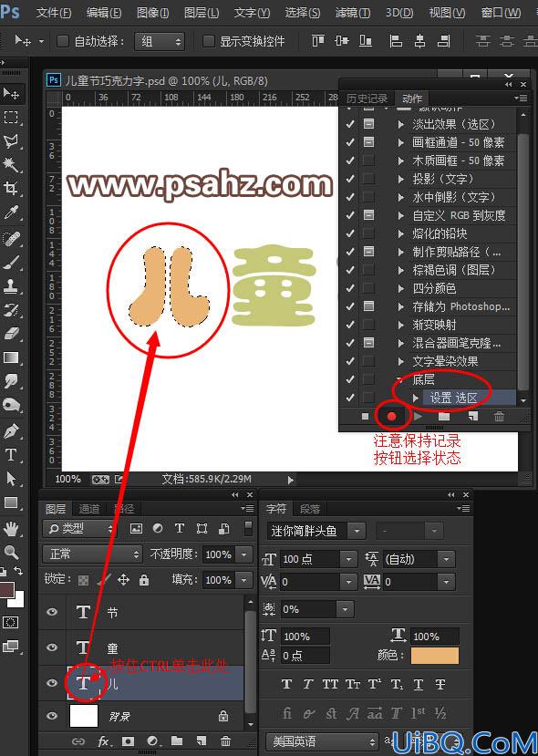
Task: Toggle the dialog box for 画框通道 - 50 像素
Action: [x=368, y=142]
